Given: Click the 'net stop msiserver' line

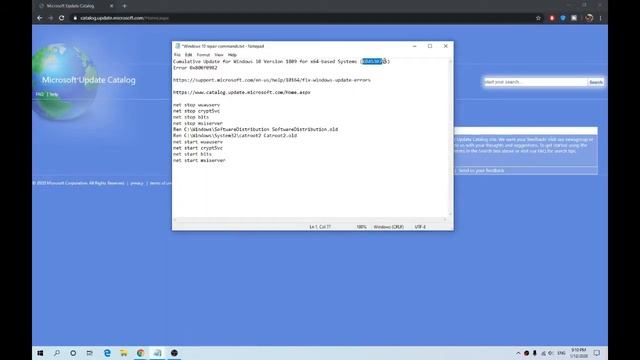Looking at the screenshot, I should tap(198, 123).
